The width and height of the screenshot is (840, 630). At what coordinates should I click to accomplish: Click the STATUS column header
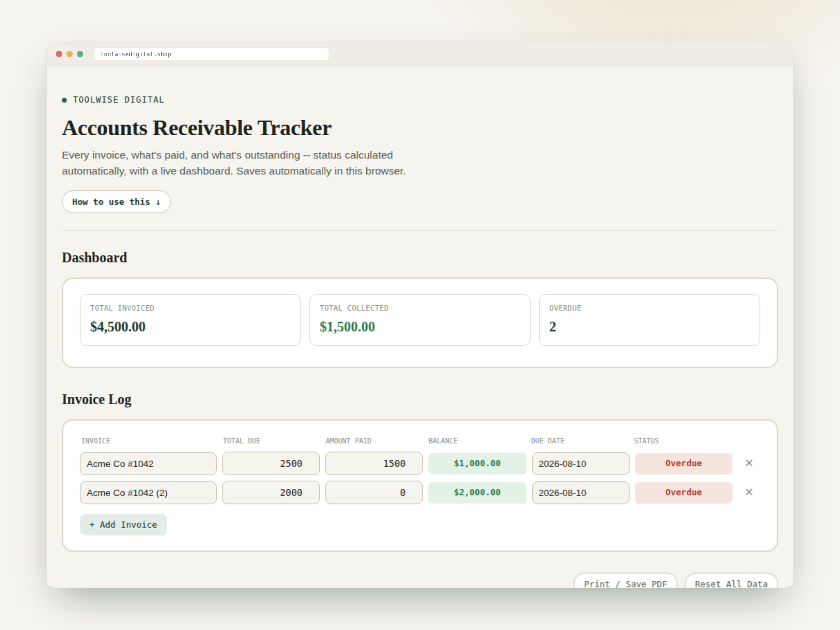[x=646, y=441]
